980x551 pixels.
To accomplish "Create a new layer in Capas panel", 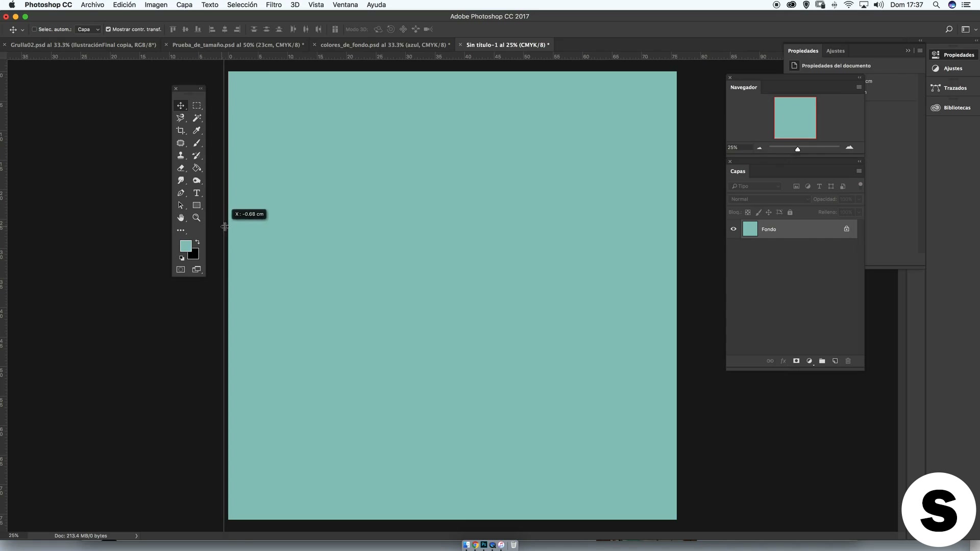I will coord(835,361).
